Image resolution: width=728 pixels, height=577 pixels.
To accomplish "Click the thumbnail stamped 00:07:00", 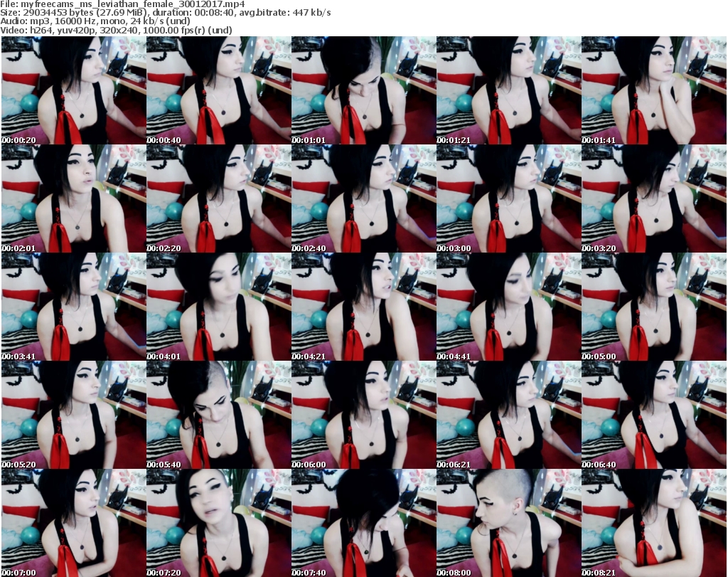I will tap(74, 523).
